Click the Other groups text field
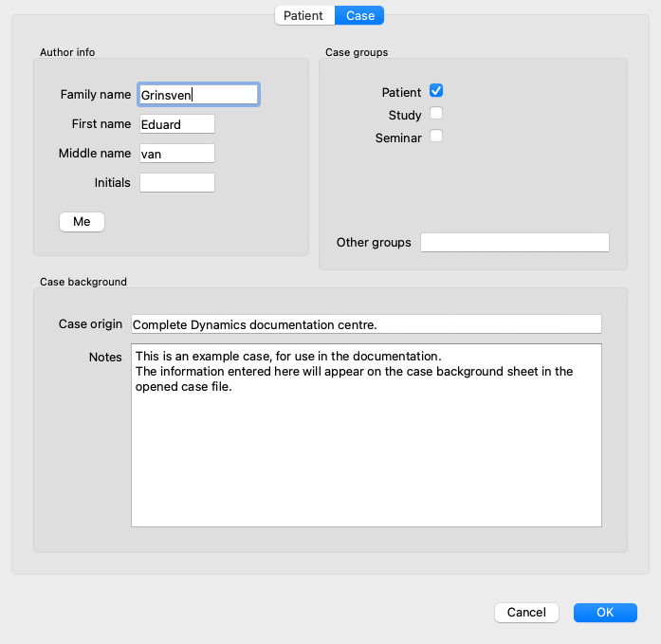This screenshot has height=644, width=661. coord(515,243)
